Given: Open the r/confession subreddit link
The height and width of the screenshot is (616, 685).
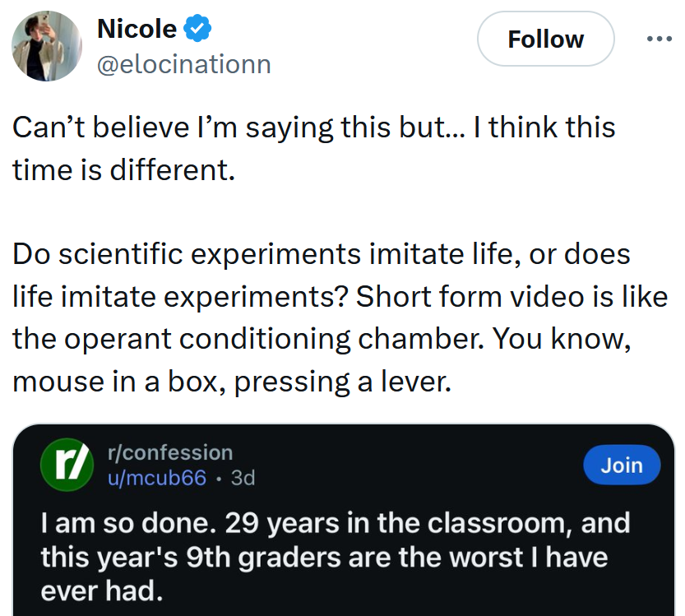Looking at the screenshot, I should point(170,452).
